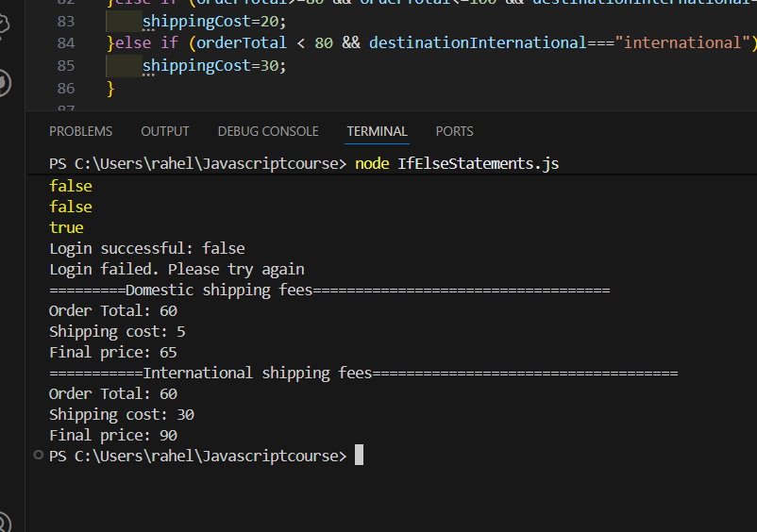Open the GitHub icon in activity bar
Viewport: 757px width, 532px height.
click(x=5, y=82)
